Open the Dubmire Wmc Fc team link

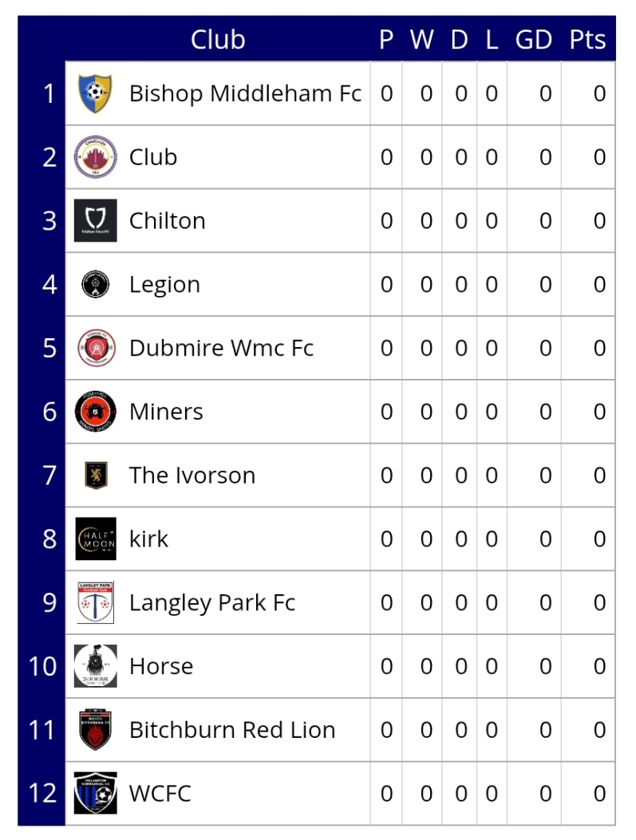[x=221, y=349]
